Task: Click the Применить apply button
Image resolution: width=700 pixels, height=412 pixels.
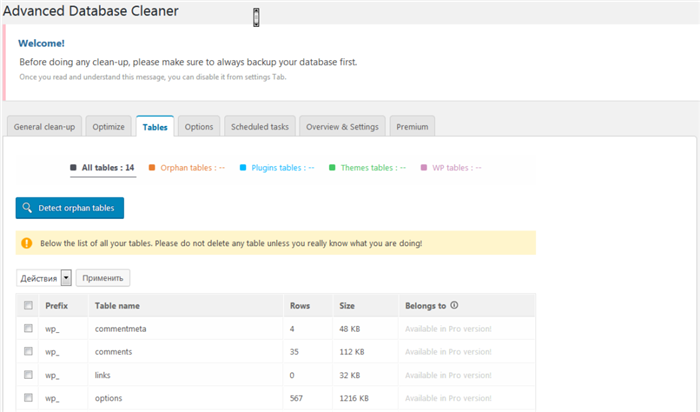Action: (103, 278)
